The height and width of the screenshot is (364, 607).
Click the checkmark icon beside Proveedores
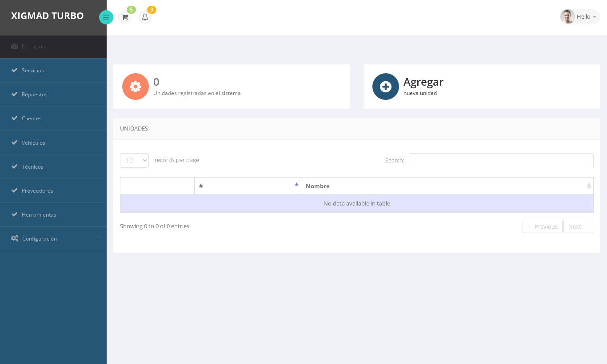point(14,190)
